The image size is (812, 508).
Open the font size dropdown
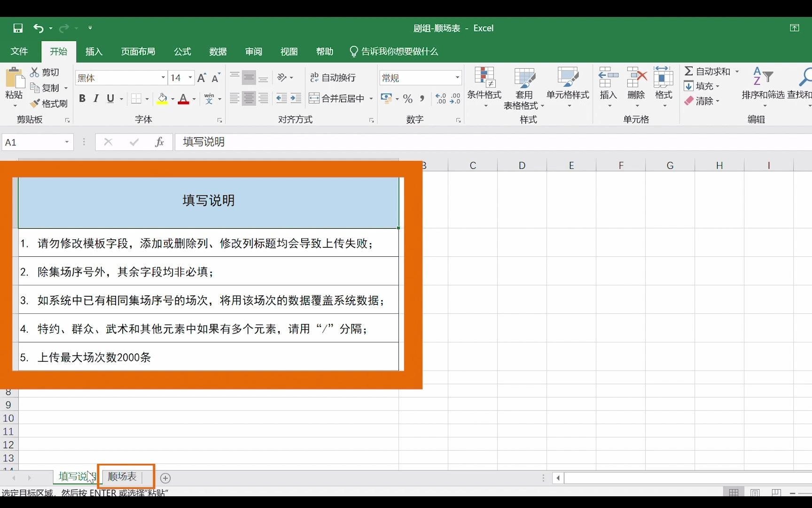pyautogui.click(x=190, y=78)
